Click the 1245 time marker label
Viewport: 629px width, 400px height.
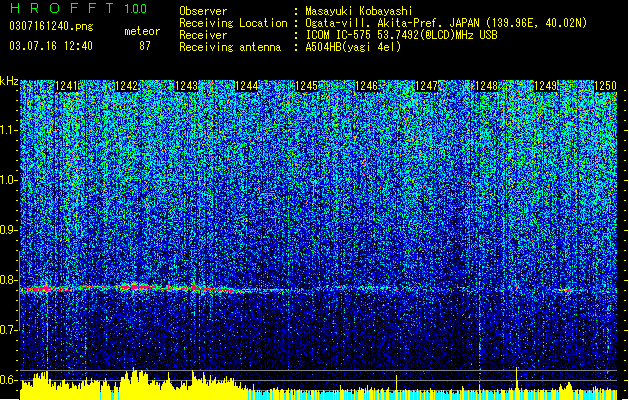(x=306, y=86)
